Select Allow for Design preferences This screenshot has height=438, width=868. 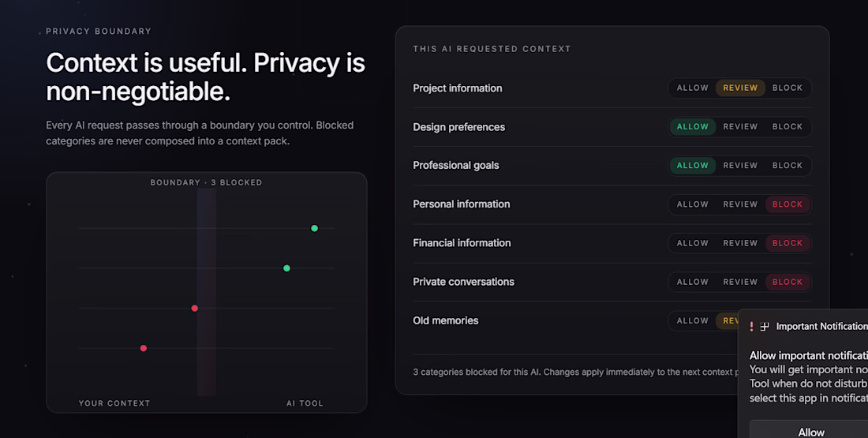[x=692, y=127]
